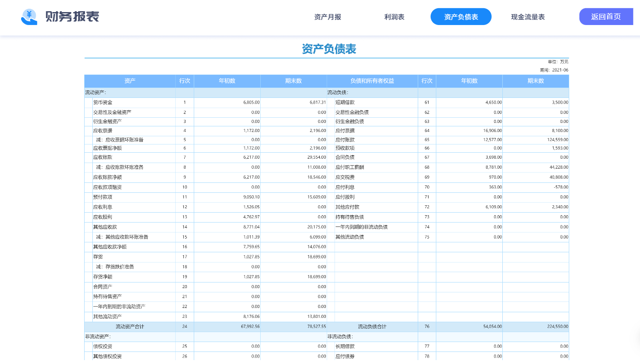This screenshot has height=364, width=640.
Task: Click 减：应收票据坏账准备 row label
Action: pyautogui.click(x=120, y=140)
